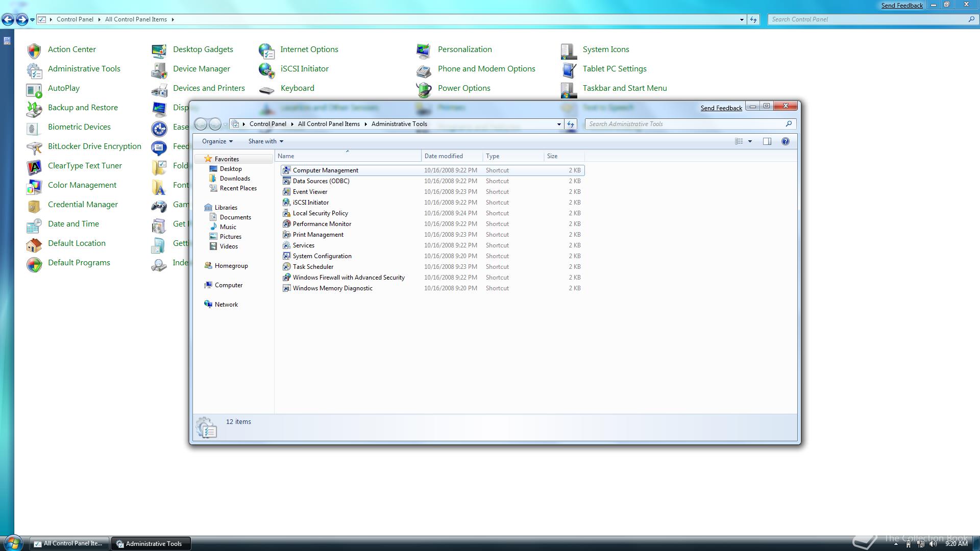Viewport: 980px width, 551px height.
Task: Click the help question mark icon
Action: 786,141
